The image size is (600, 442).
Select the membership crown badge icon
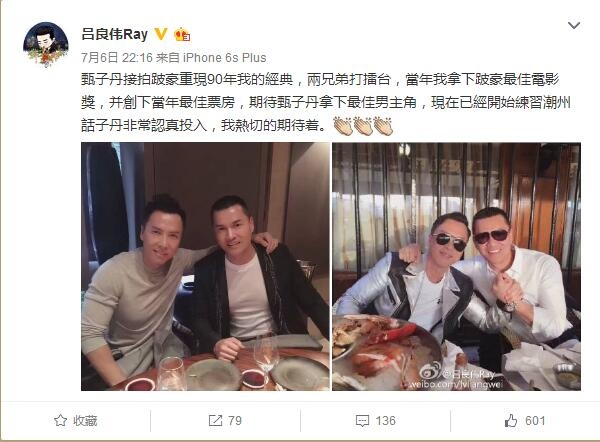(x=182, y=35)
